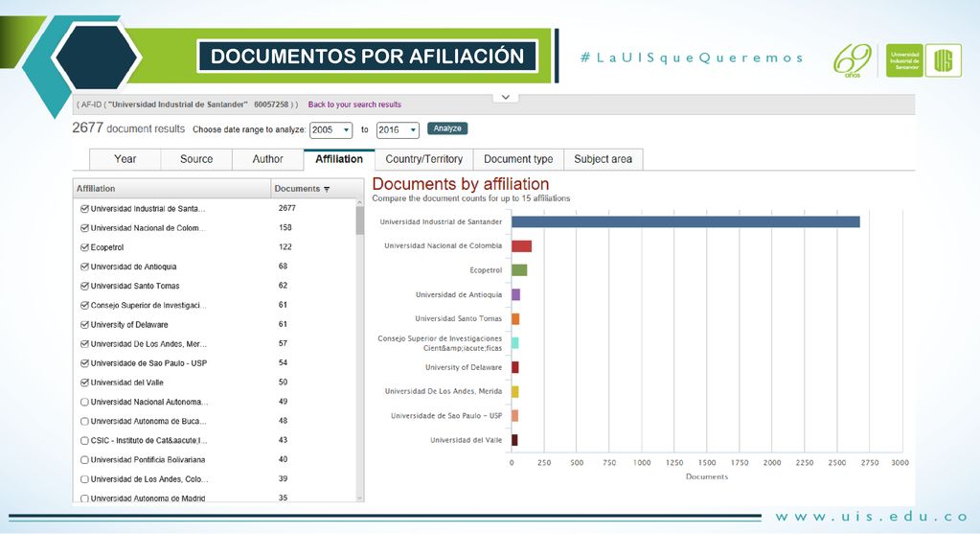Sort by the Documents column arrow
Viewport: 980px width, 534px height.
tap(327, 190)
